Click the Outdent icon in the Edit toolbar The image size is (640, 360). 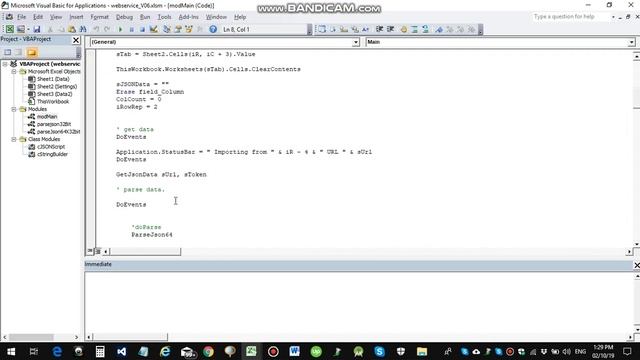point(391,29)
